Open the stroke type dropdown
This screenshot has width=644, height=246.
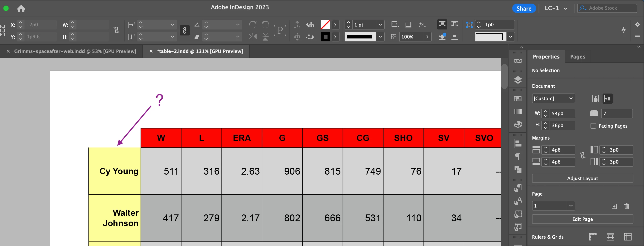[x=380, y=37]
